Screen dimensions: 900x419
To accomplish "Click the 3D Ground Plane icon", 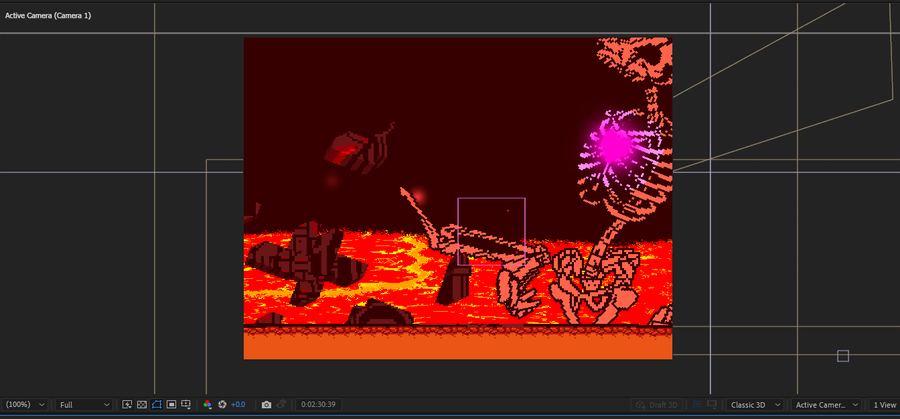I will point(697,405).
